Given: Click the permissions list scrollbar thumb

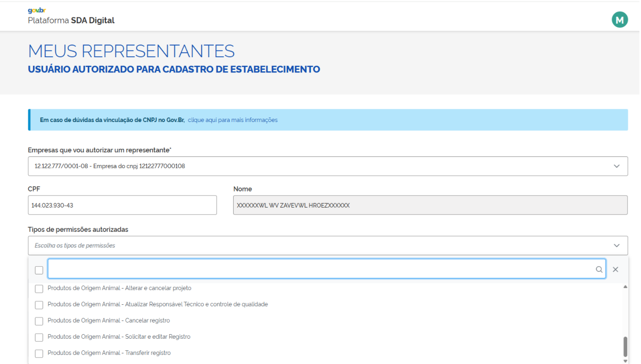Looking at the screenshot, I should click(625, 346).
